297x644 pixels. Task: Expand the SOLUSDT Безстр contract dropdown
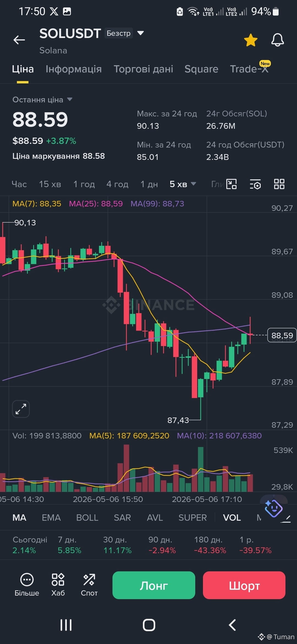coord(141,33)
